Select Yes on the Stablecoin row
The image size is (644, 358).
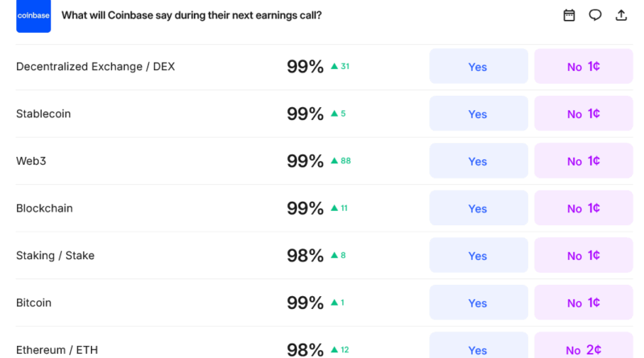pyautogui.click(x=478, y=114)
